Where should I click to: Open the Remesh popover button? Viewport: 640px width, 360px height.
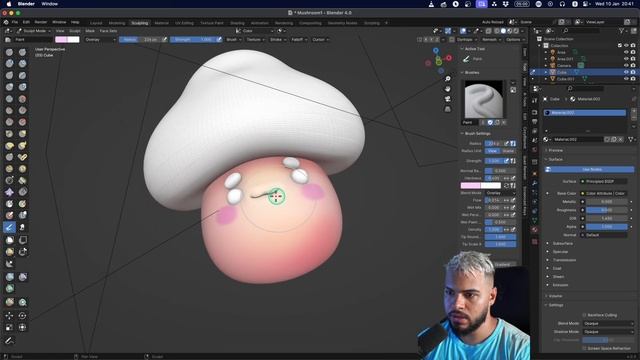pyautogui.click(x=491, y=40)
